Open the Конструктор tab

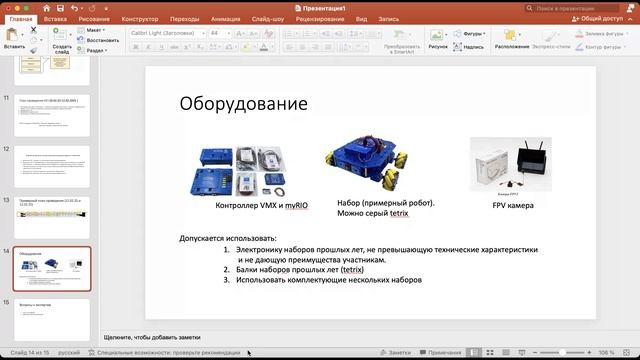click(x=140, y=19)
